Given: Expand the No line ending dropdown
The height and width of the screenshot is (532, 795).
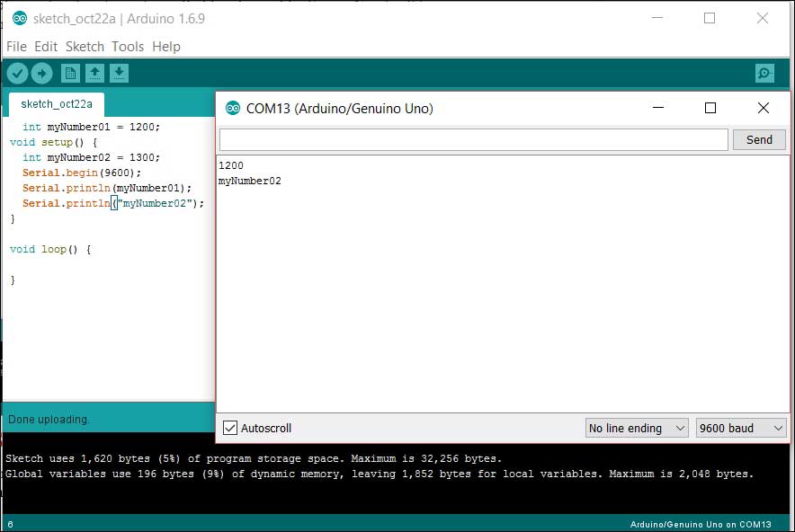Looking at the screenshot, I should (636, 429).
